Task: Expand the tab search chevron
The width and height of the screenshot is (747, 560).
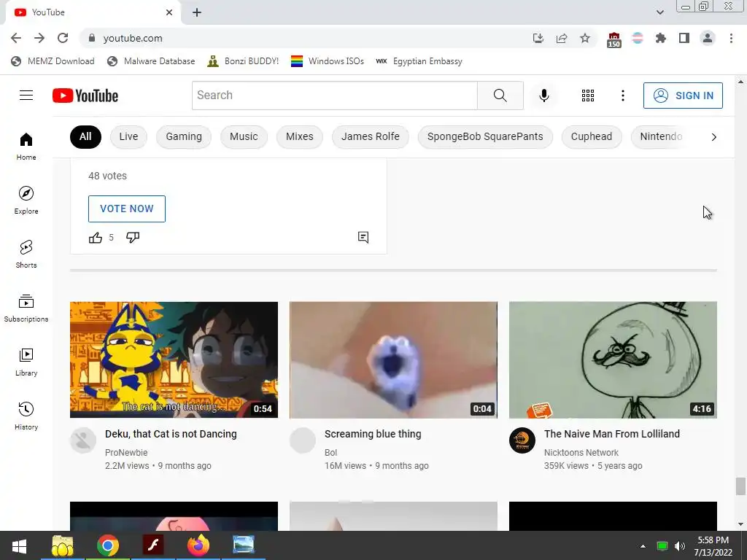Action: [x=659, y=12]
